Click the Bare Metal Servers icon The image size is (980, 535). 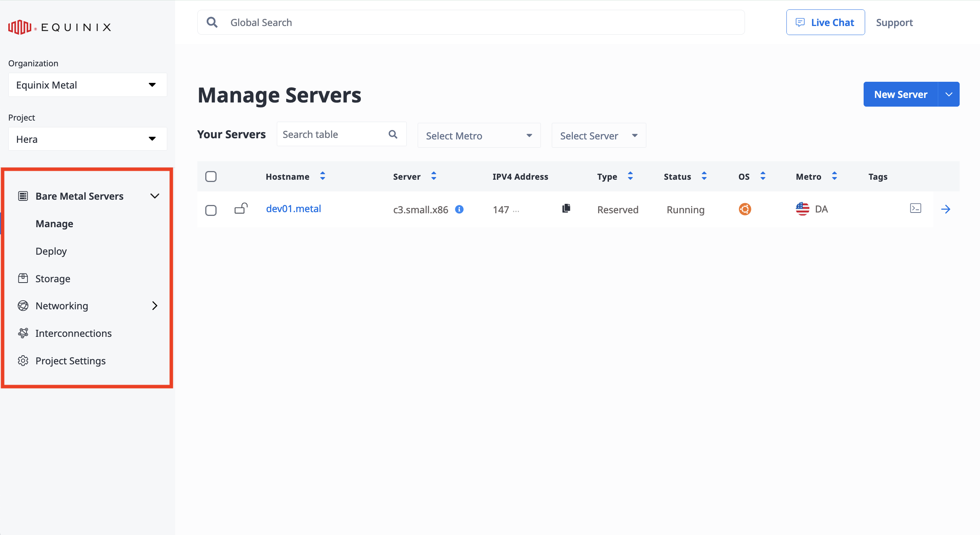(23, 196)
